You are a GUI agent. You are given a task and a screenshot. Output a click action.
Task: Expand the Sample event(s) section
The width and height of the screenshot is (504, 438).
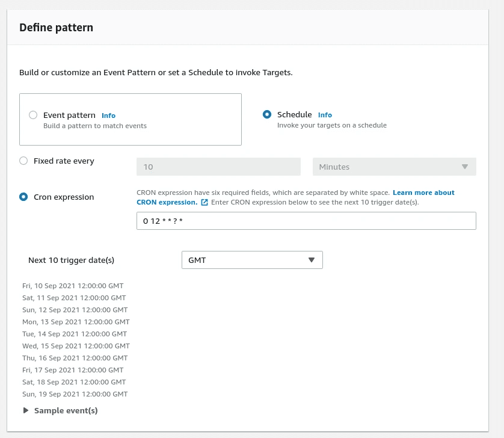(60, 410)
